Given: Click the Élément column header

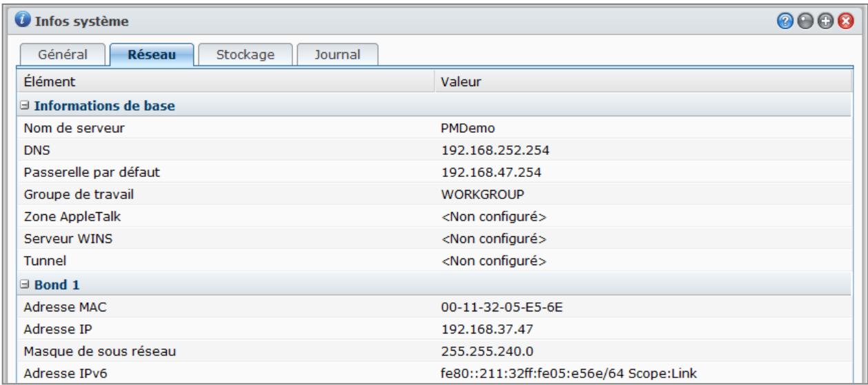Looking at the screenshot, I should pyautogui.click(x=227, y=81).
